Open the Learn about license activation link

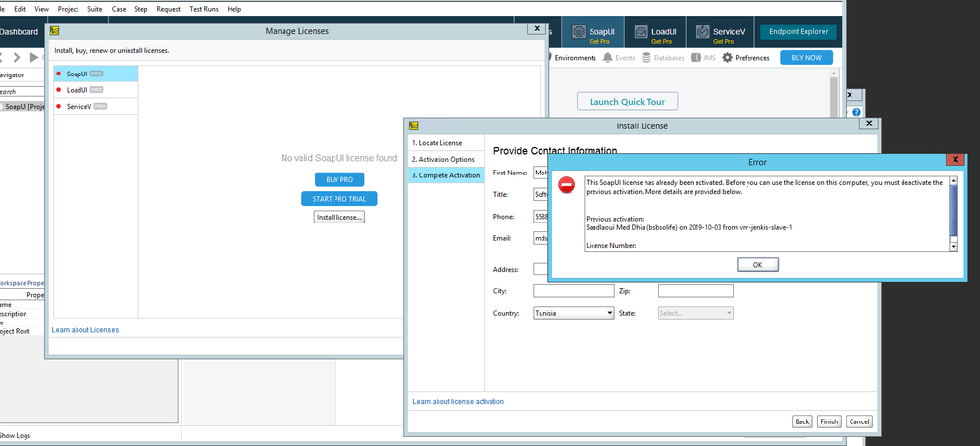[x=458, y=402]
